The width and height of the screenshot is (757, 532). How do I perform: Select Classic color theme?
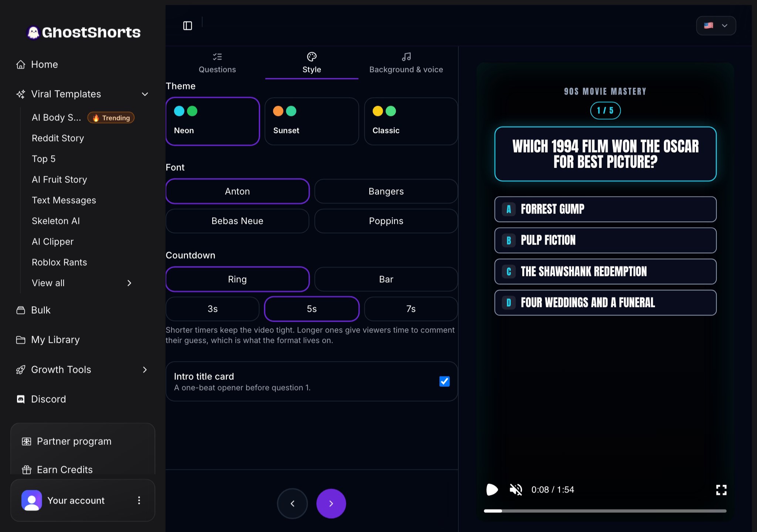tap(411, 121)
